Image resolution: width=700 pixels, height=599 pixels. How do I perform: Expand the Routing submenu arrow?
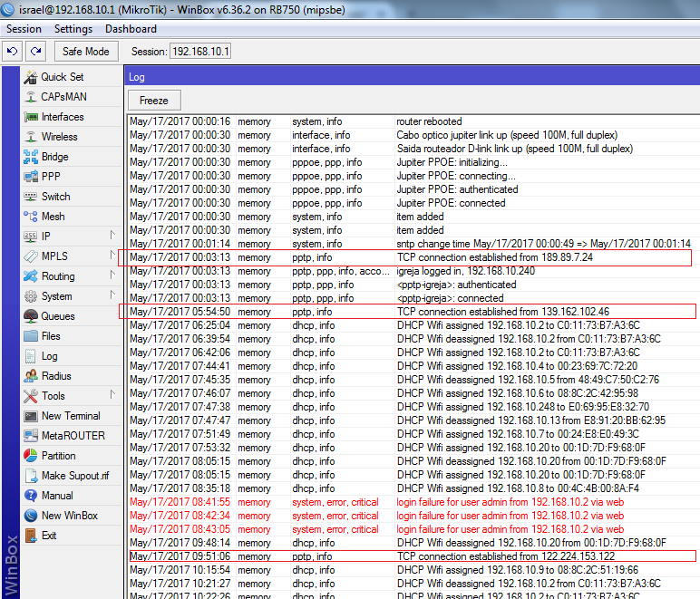point(112,275)
